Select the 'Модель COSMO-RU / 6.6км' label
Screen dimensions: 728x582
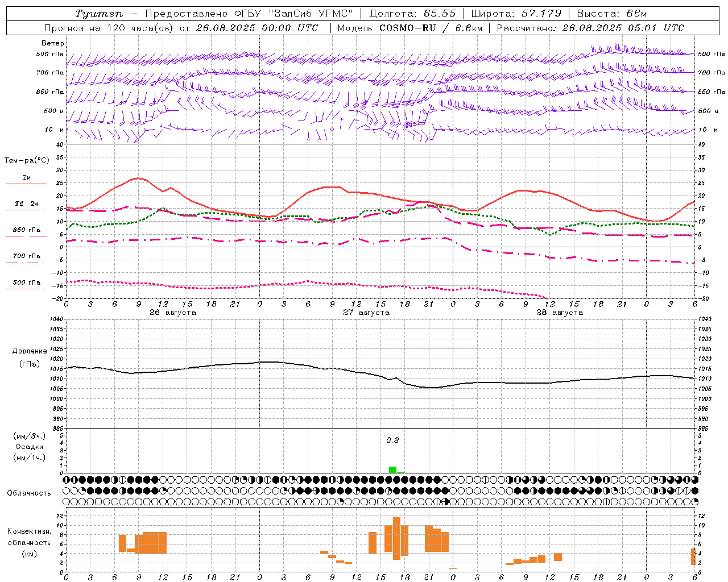[x=410, y=28]
